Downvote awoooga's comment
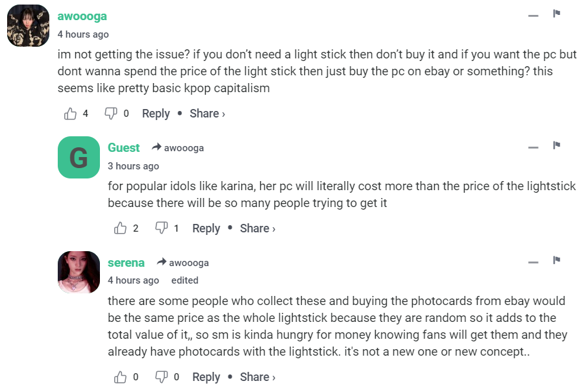584x392 pixels. coord(111,114)
